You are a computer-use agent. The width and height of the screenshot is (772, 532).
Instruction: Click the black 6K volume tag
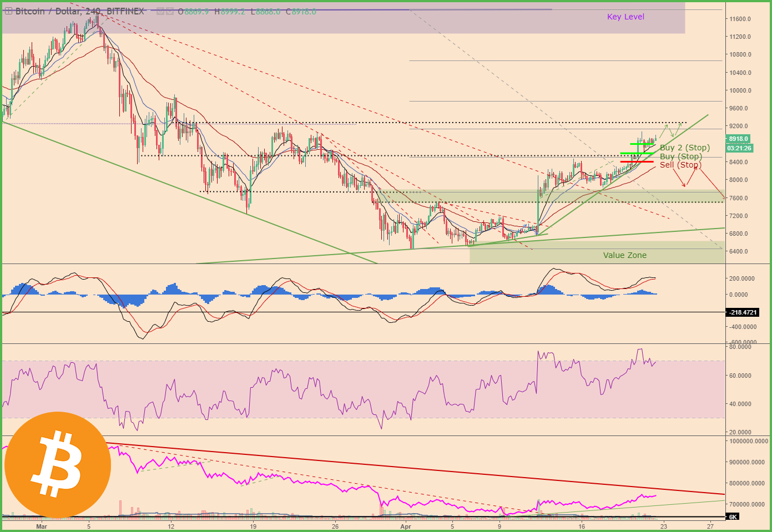pos(733,516)
